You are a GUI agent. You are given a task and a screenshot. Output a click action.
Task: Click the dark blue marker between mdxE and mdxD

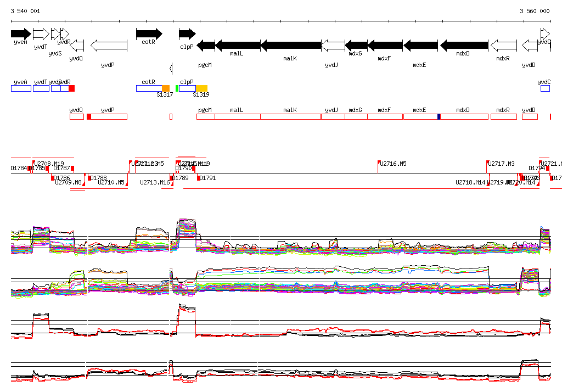(439, 116)
